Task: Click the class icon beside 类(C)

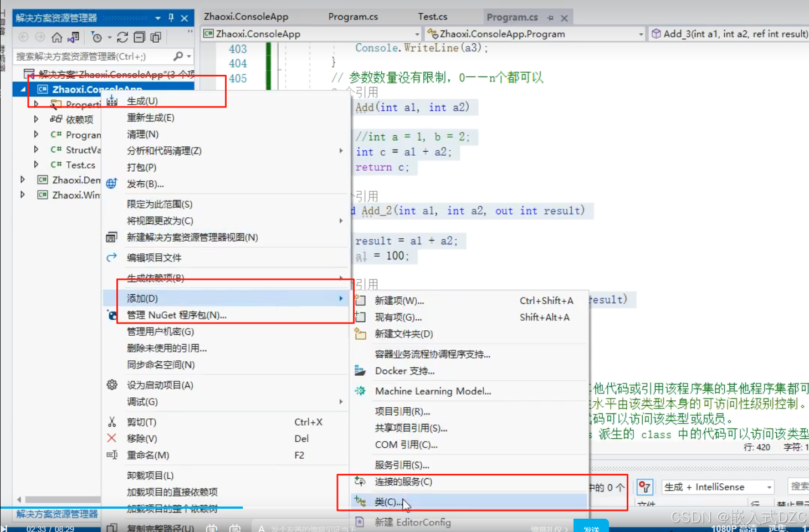Action: (x=360, y=502)
